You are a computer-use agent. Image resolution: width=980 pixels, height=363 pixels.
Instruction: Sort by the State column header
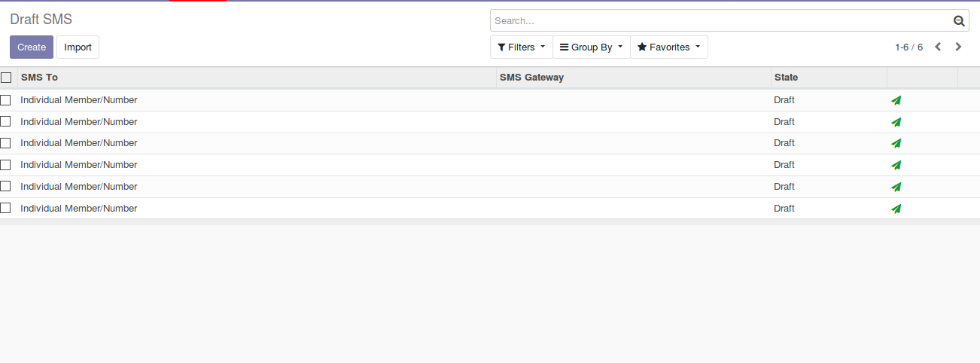786,78
